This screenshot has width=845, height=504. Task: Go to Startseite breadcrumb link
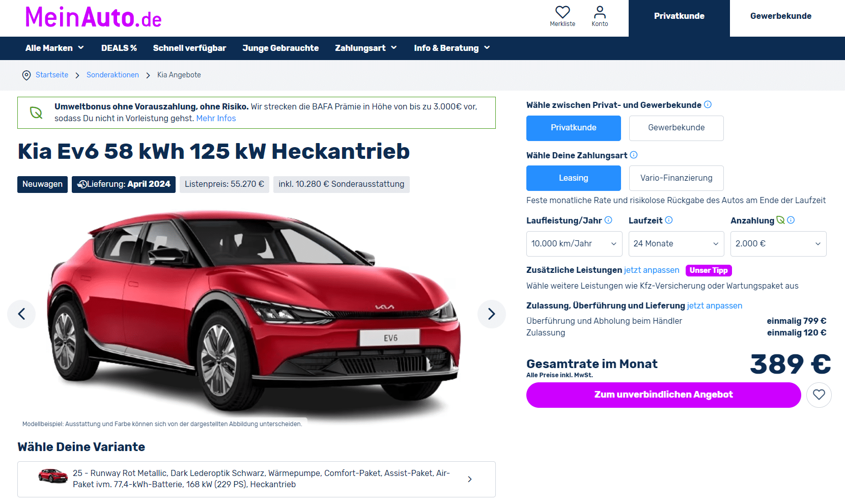click(52, 75)
